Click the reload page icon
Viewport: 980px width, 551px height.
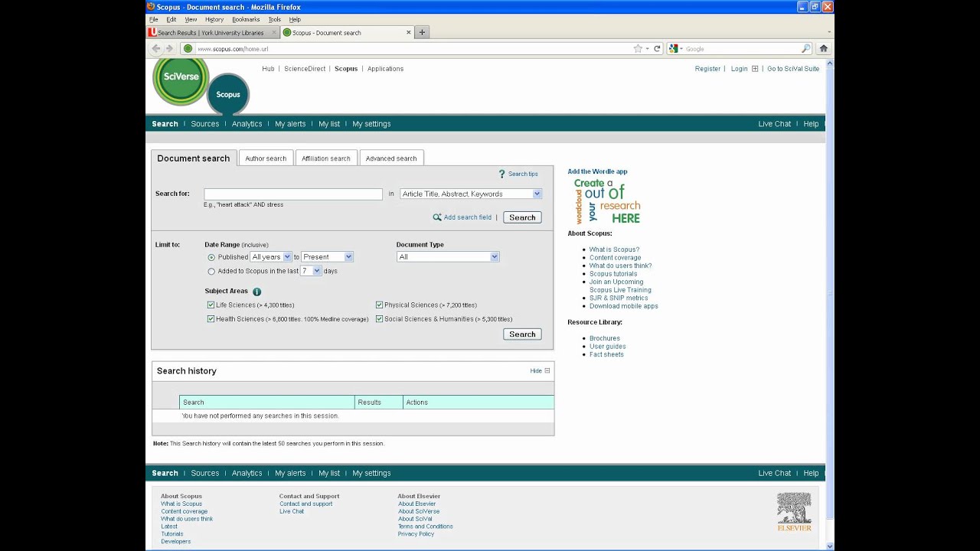click(657, 48)
